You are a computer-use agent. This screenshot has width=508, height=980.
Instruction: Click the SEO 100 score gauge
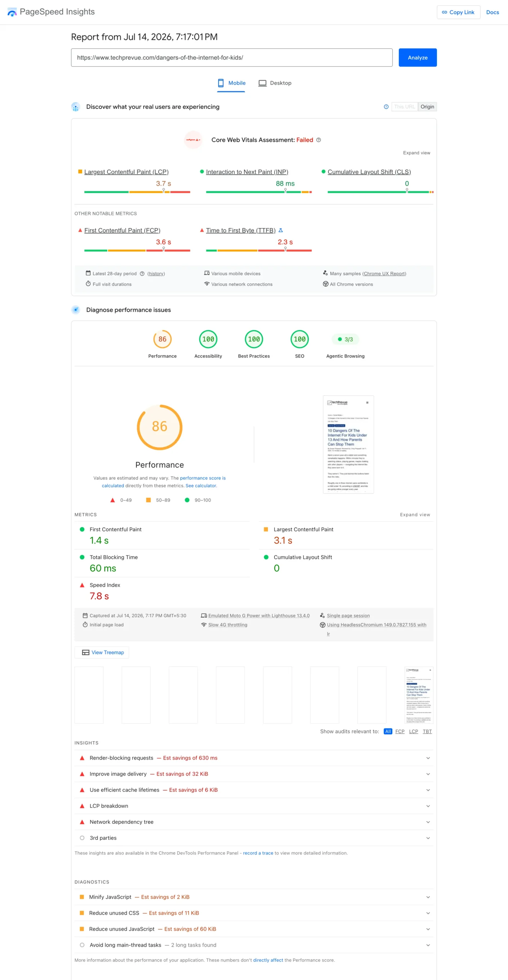(300, 339)
